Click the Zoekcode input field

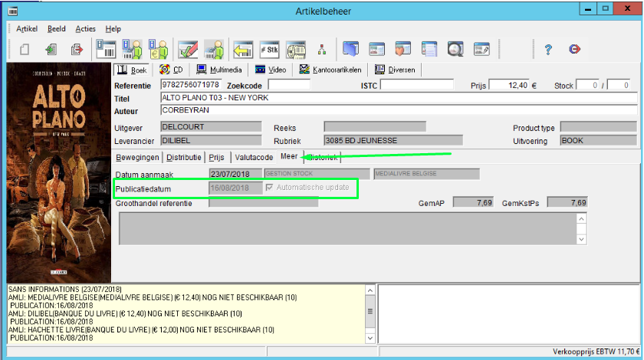point(289,84)
